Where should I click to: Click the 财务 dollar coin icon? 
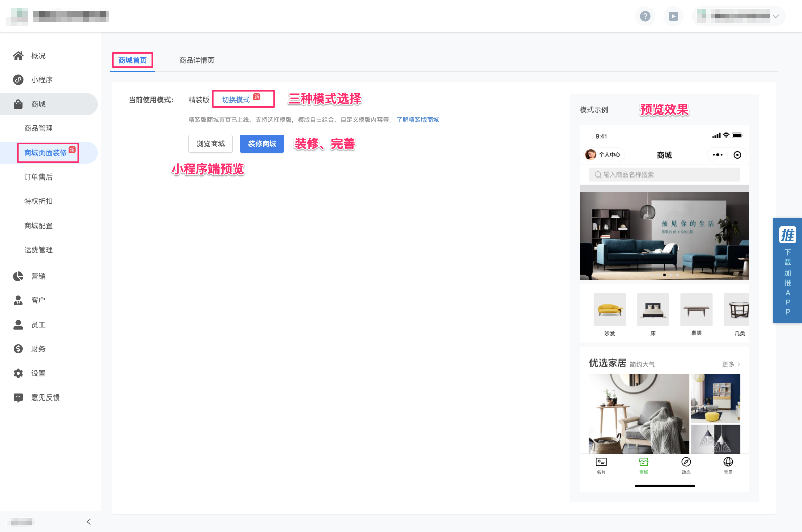(x=18, y=349)
